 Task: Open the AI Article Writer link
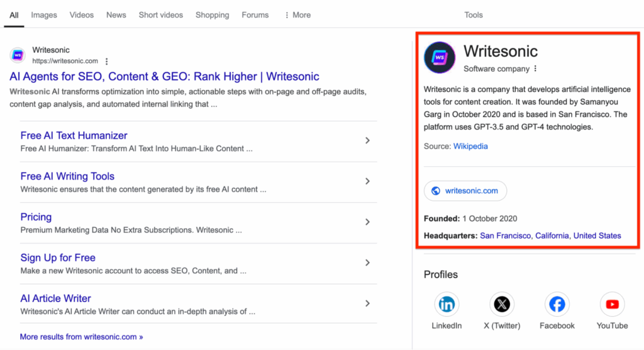pos(55,298)
